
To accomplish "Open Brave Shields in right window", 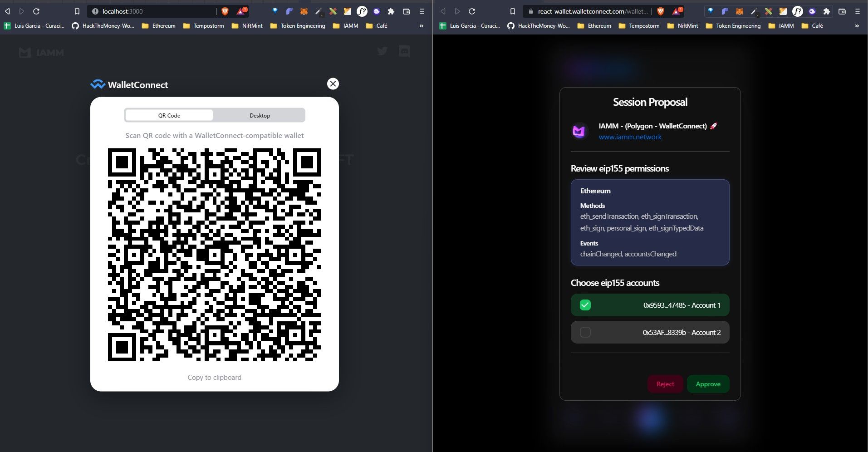I will [x=661, y=11].
